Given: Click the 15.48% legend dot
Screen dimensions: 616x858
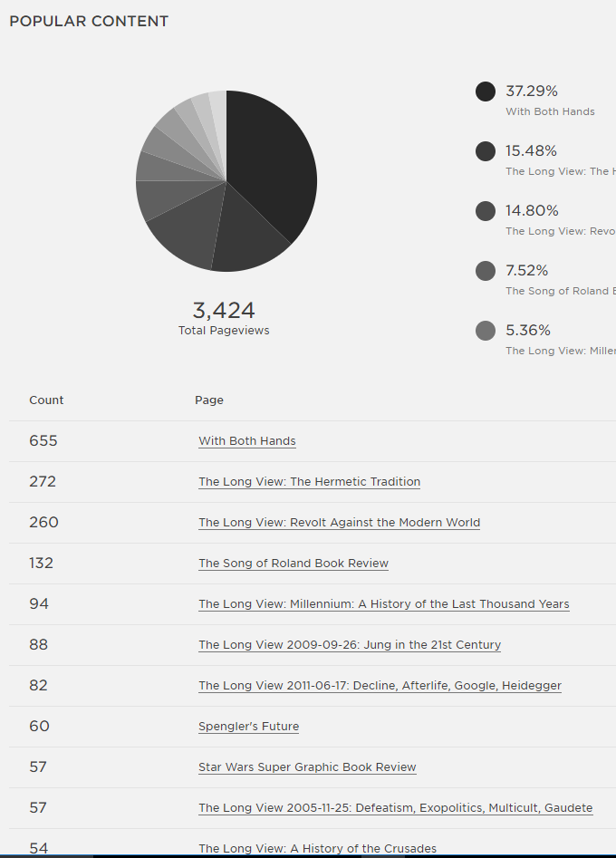Looking at the screenshot, I should pos(486,150).
